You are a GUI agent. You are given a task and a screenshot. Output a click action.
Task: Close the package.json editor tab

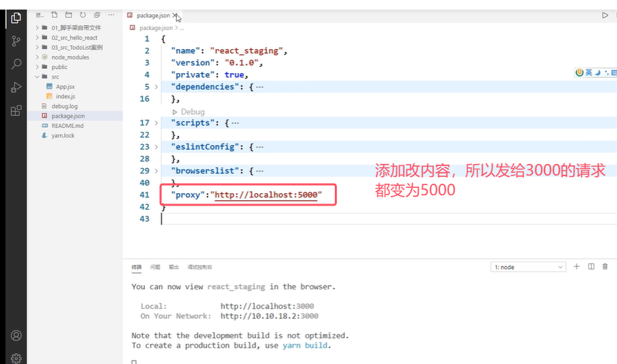(174, 15)
